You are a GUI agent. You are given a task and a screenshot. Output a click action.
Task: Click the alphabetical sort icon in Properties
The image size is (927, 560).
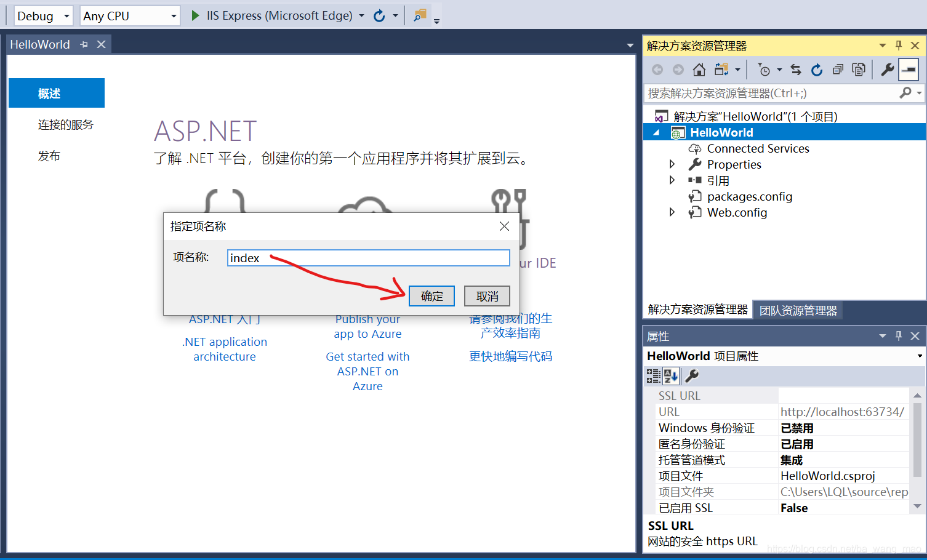pyautogui.click(x=671, y=376)
